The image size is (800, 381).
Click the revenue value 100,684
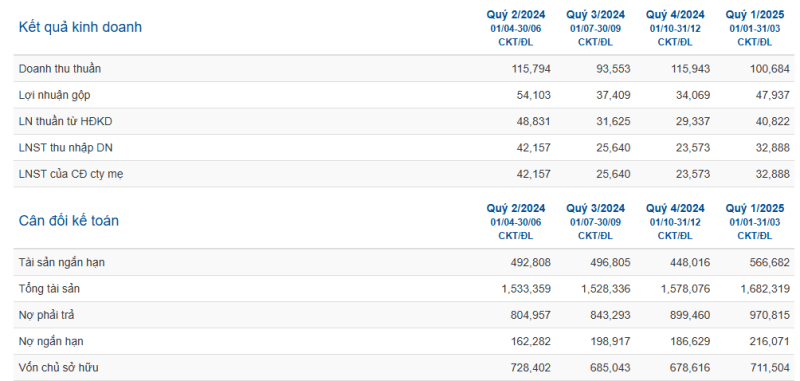tap(770, 69)
